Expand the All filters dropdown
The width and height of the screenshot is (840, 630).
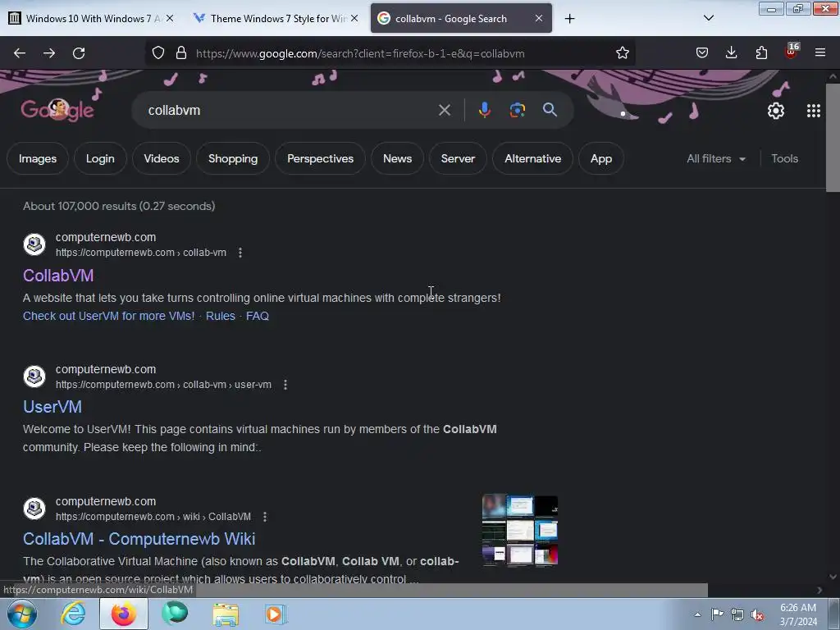[715, 158]
